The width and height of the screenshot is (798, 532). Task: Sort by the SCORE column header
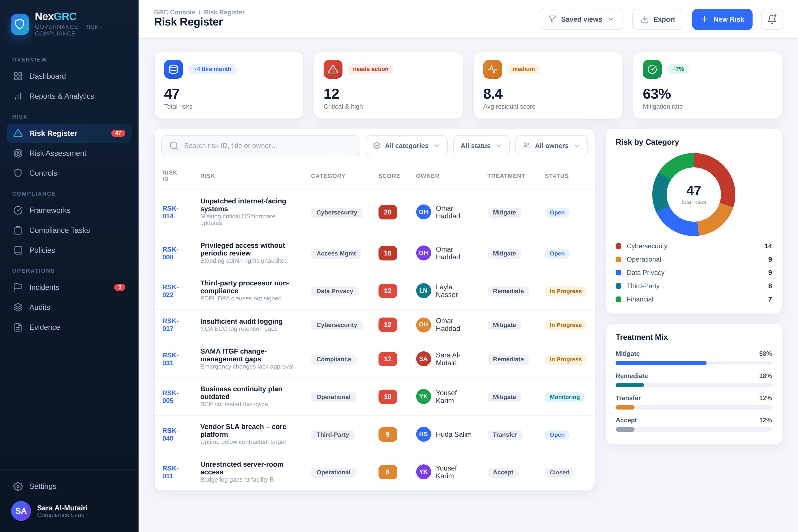point(389,176)
